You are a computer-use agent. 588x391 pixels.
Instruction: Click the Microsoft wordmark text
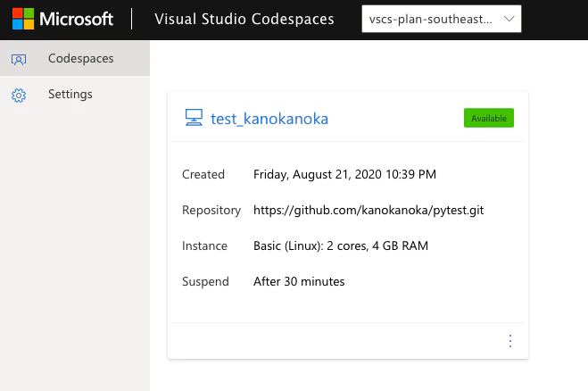click(x=77, y=19)
